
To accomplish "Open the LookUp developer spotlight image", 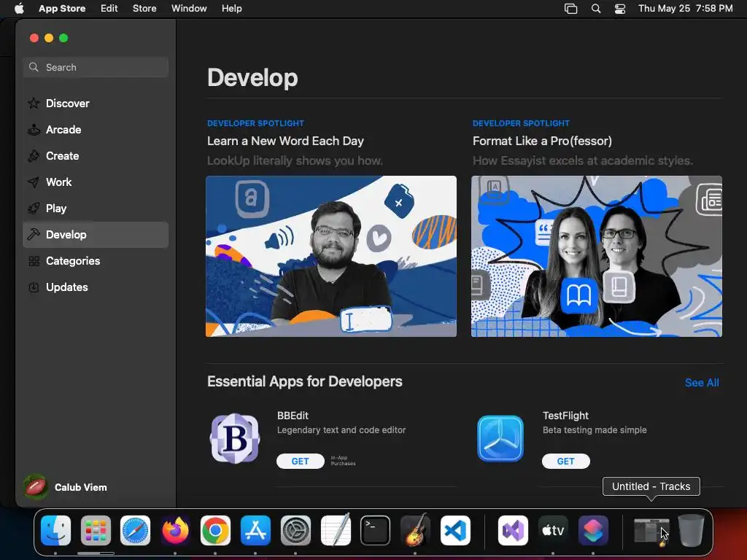I will tap(331, 256).
